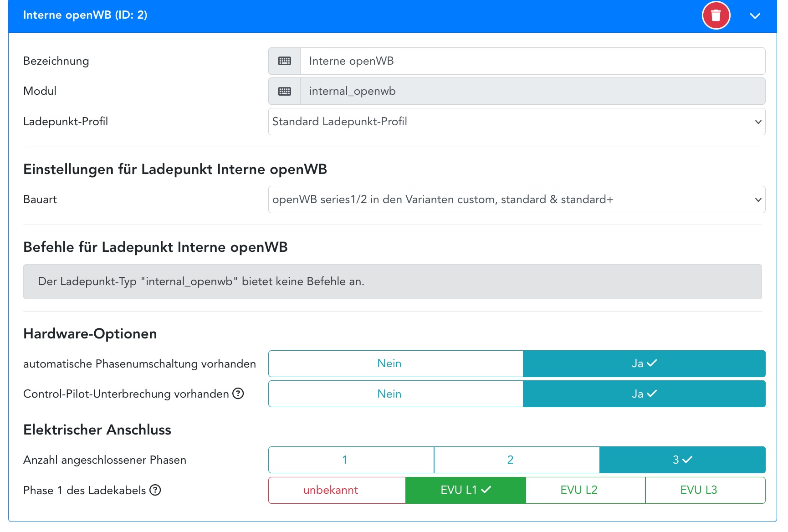This screenshot has height=532, width=788.
Task: Click the disabled Modul field internal_openwb
Action: point(532,91)
